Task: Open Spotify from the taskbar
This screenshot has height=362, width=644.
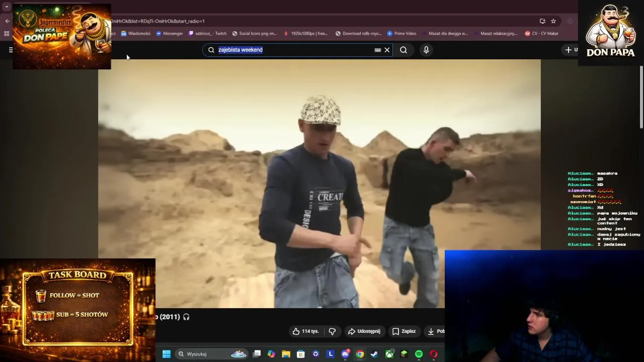Action: 419,354
